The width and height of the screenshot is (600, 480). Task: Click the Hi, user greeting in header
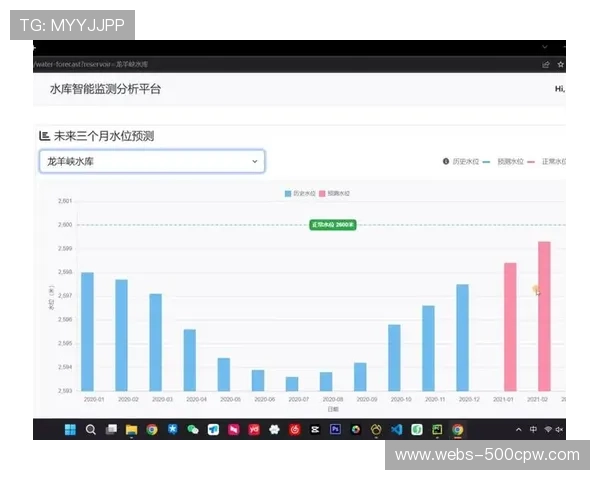(560, 89)
